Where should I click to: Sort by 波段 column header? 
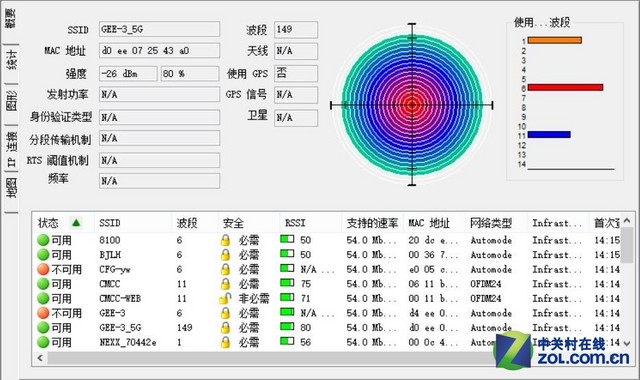click(187, 223)
